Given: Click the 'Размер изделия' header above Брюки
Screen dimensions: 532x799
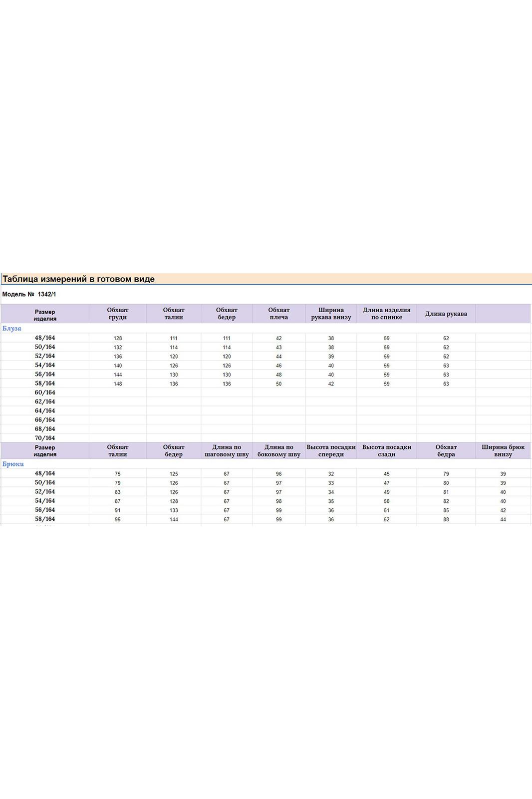Looking at the screenshot, I should click(x=45, y=451).
